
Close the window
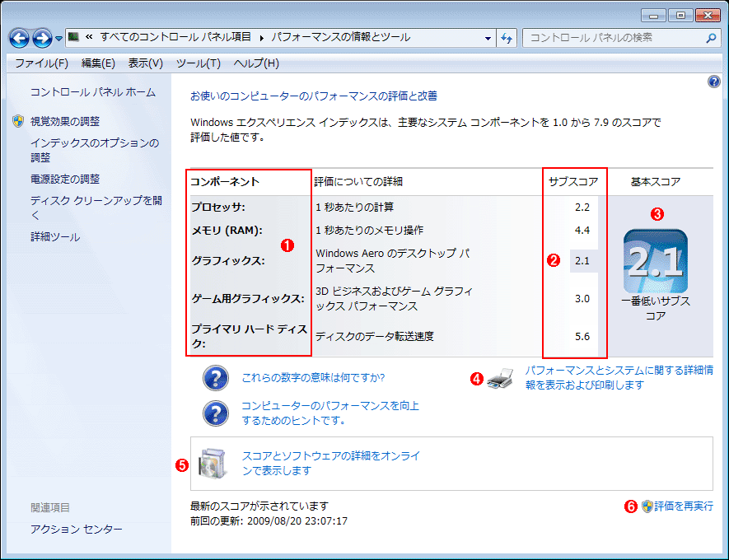(708, 16)
